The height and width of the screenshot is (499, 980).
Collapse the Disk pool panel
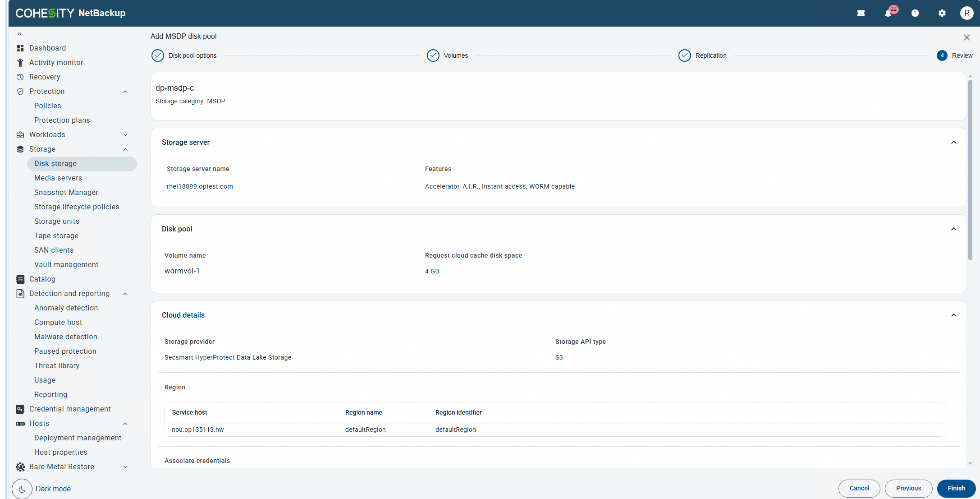[954, 229]
